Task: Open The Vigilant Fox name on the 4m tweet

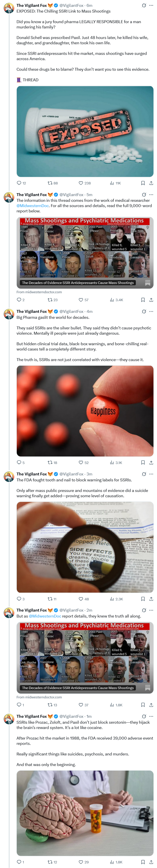Action: 32,311
